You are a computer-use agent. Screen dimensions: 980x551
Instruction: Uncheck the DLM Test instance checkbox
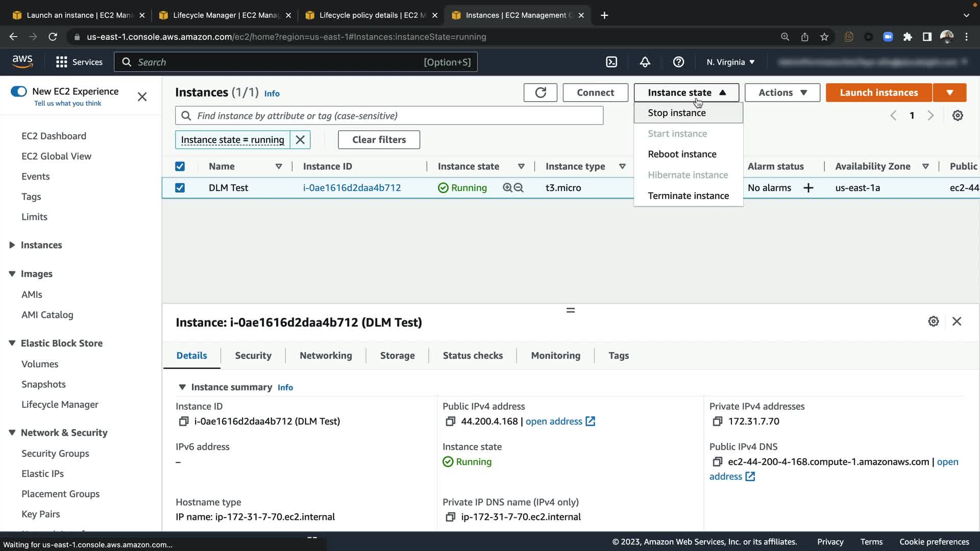coord(180,188)
